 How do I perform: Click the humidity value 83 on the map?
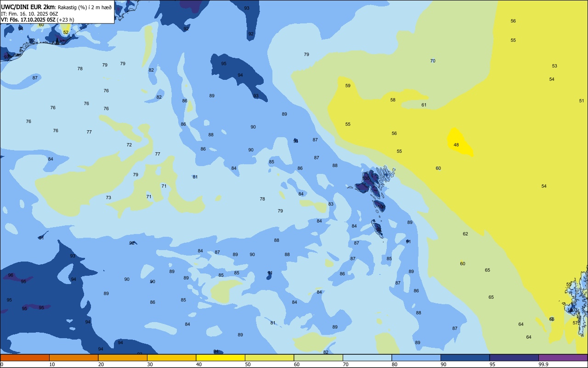(x=331, y=204)
